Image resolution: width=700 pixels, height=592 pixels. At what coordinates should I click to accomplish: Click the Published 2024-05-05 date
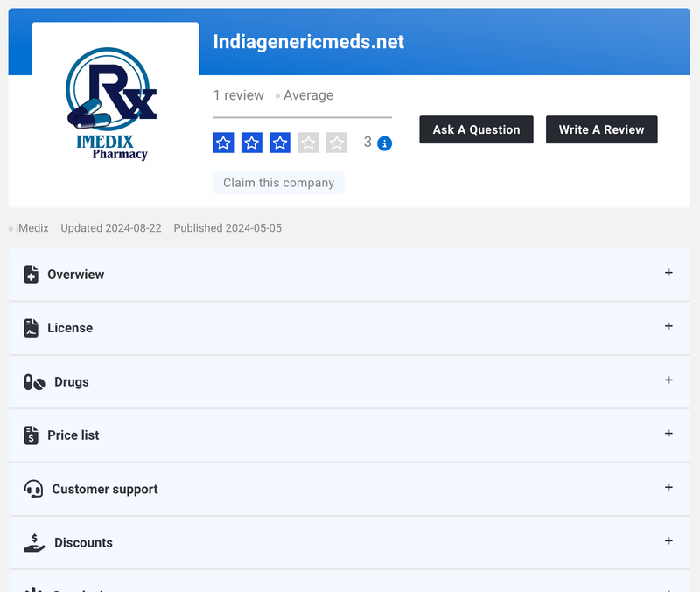(x=227, y=228)
